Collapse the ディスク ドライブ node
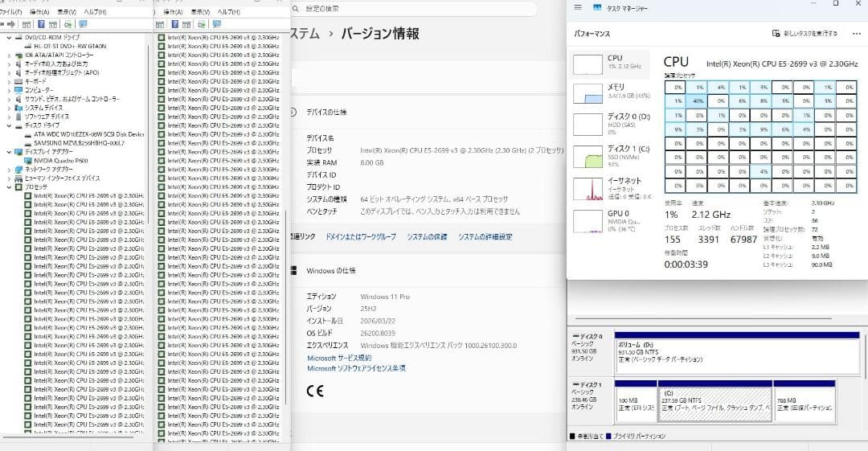This screenshot has height=451, width=868. click(x=9, y=125)
